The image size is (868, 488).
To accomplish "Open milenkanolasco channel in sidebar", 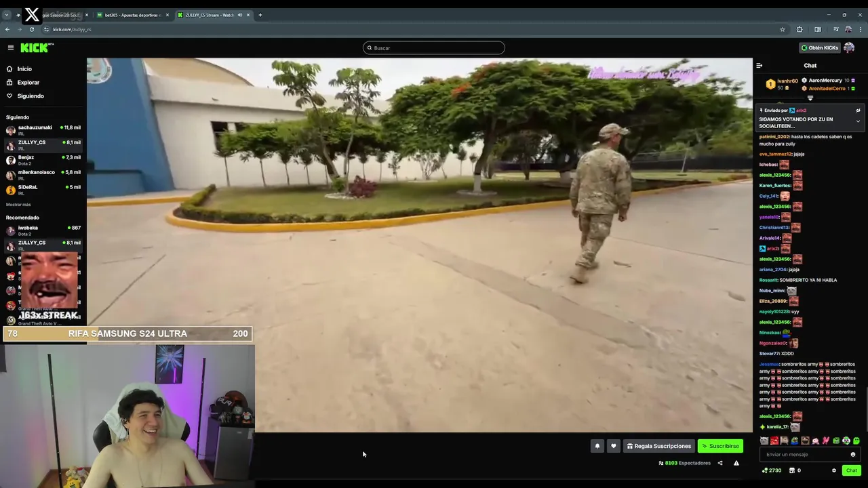I will click(43, 174).
